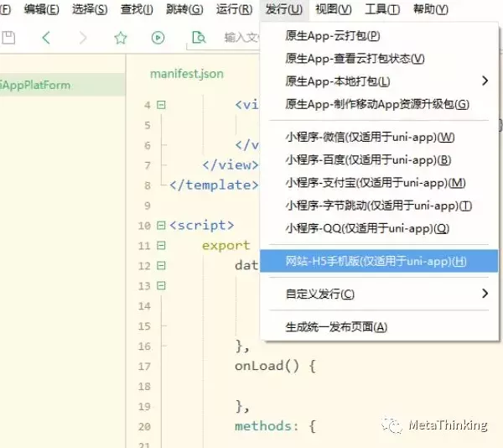Choose 小程序-字节跳动 publish option
Screen dimensions: 503x448
click(x=379, y=206)
